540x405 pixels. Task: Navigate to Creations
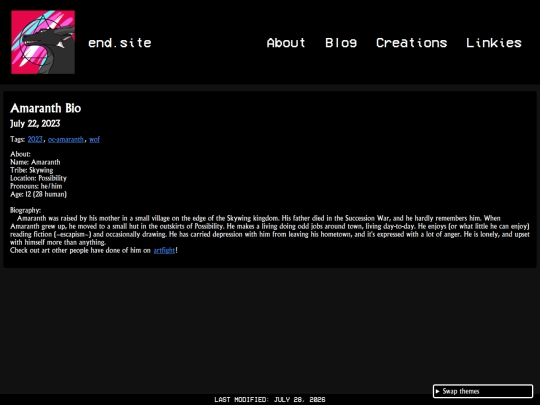pyautogui.click(x=412, y=43)
